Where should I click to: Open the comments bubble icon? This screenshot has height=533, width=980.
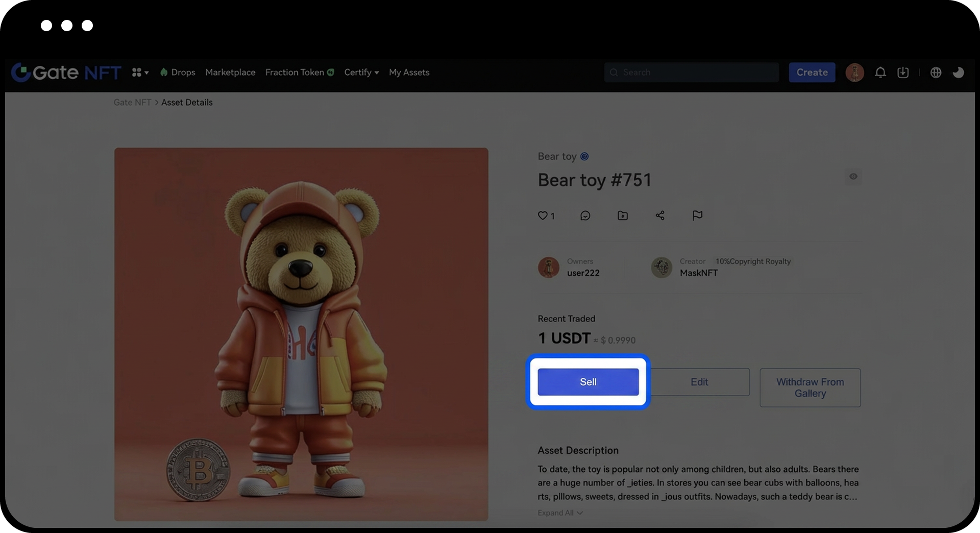(x=585, y=215)
